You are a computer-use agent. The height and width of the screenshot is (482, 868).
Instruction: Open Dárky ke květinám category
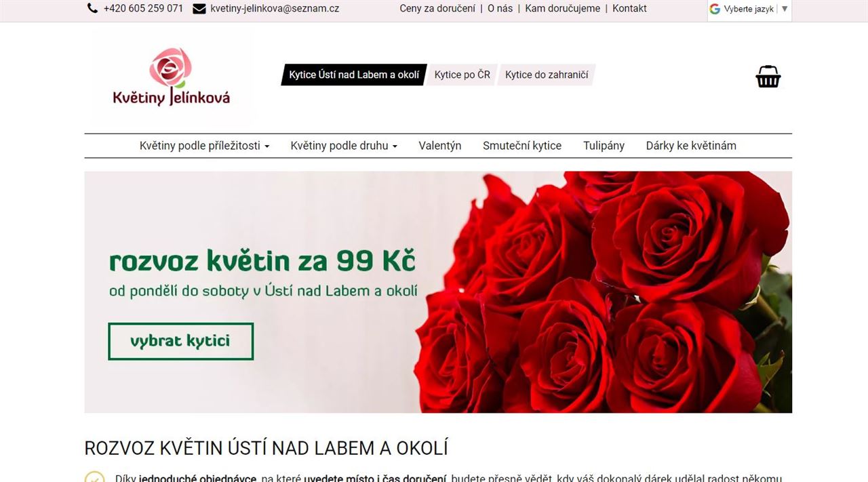tap(691, 146)
